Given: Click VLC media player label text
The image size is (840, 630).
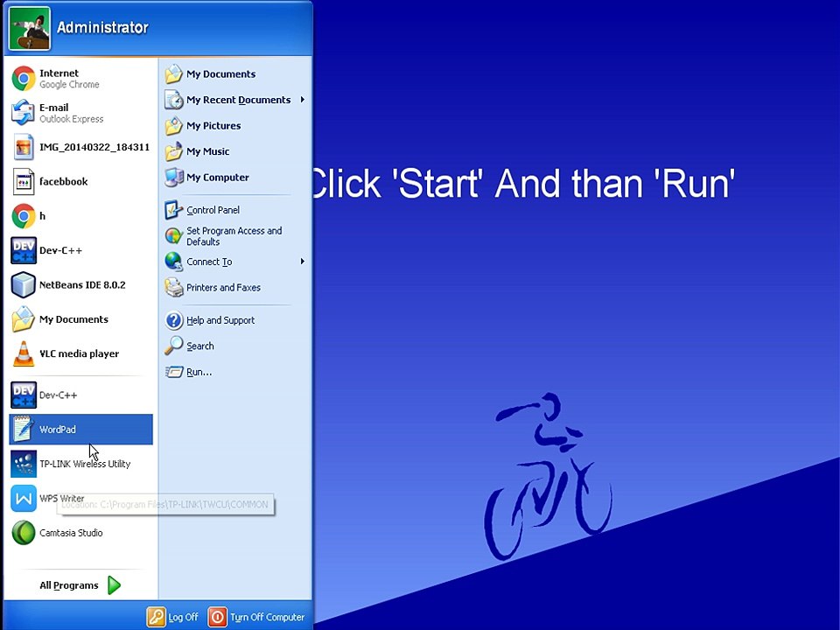Looking at the screenshot, I should 80,353.
